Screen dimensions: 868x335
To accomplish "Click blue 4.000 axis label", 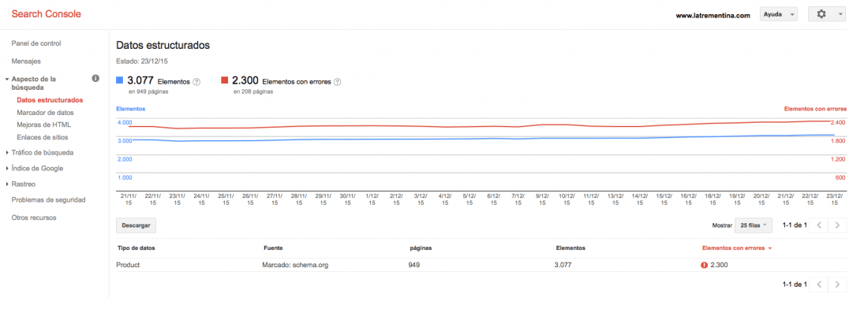I will click(x=125, y=122).
